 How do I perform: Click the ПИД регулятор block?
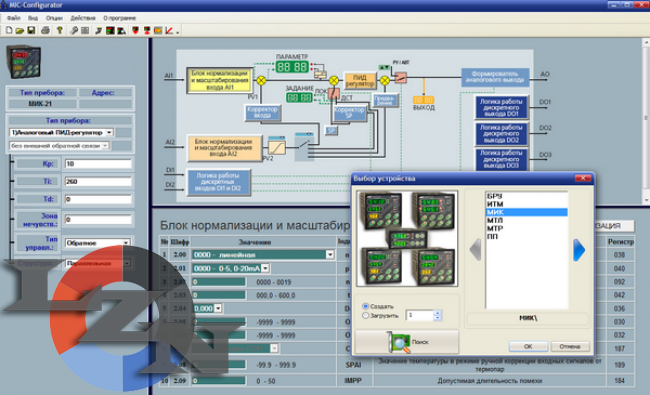click(x=360, y=80)
